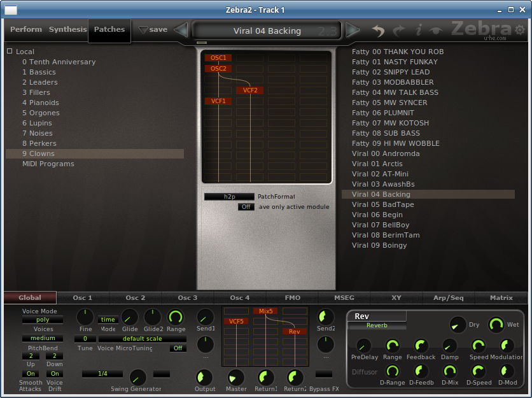Select the OSC2 module in the grid
Viewport: 532px width, 398px height.
click(x=218, y=69)
